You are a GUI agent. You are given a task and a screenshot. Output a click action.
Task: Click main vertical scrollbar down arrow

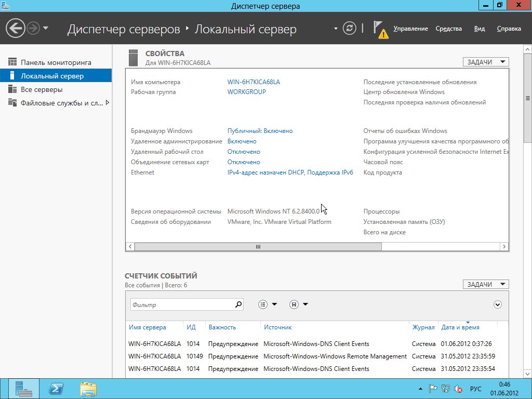(x=528, y=374)
